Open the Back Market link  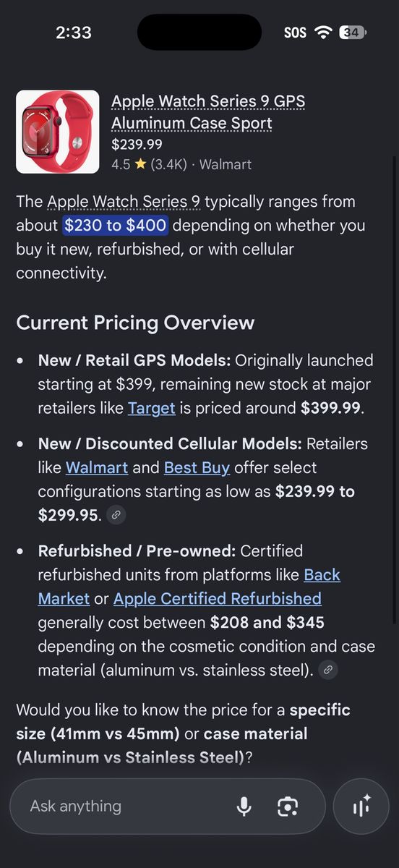coord(189,587)
